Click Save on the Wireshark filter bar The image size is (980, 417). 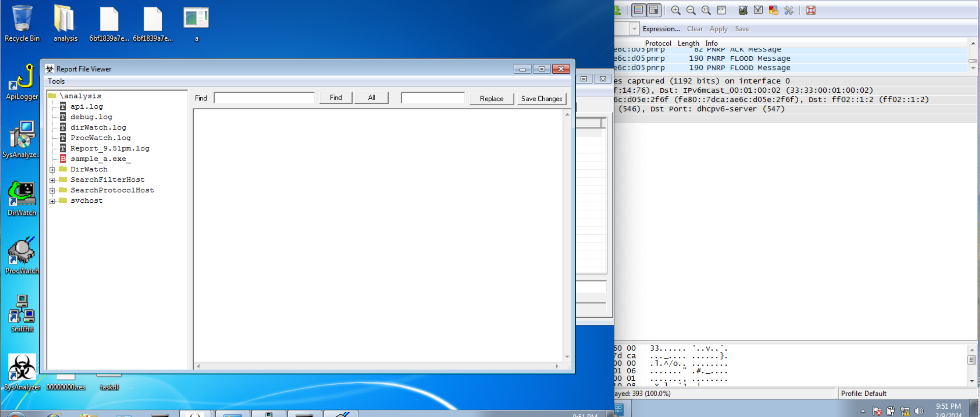coord(742,29)
